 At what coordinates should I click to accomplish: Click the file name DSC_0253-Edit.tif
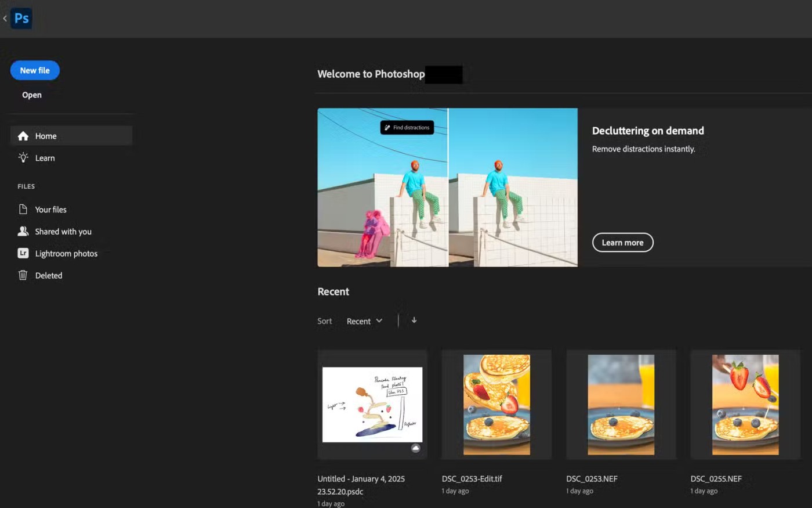[472, 478]
